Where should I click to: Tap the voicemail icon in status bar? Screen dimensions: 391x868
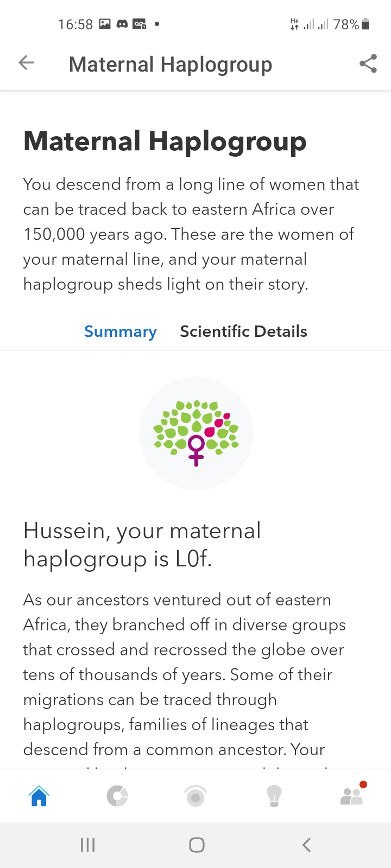[140, 24]
